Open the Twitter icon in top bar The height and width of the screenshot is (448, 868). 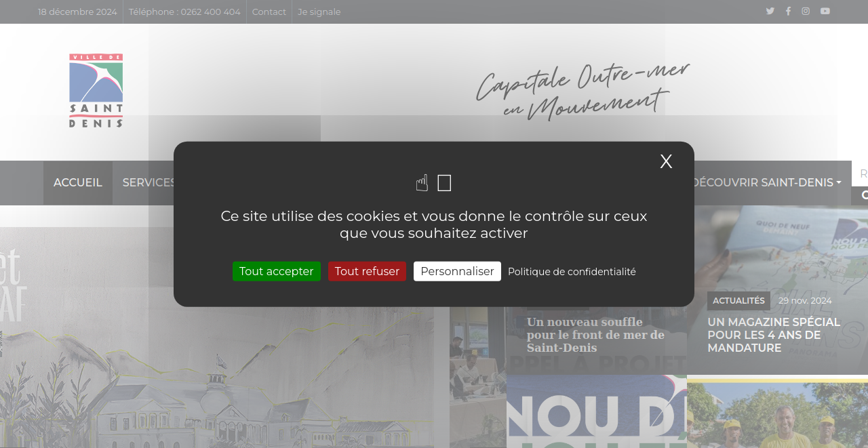(x=770, y=11)
